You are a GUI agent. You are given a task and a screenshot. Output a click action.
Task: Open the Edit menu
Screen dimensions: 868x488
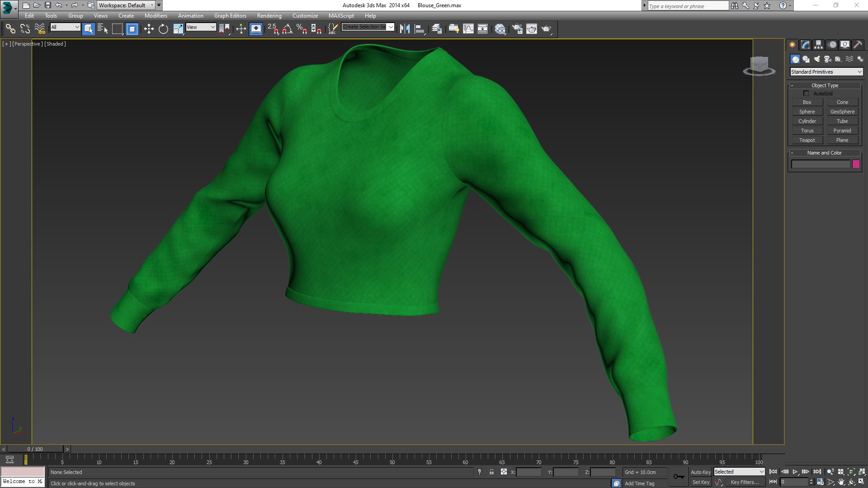pyautogui.click(x=29, y=15)
